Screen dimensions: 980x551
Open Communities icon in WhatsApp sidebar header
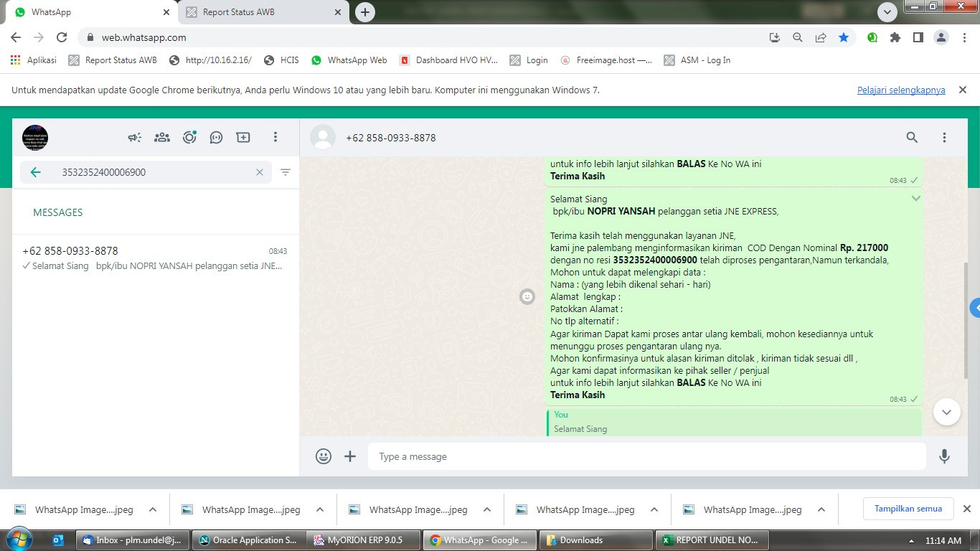click(x=162, y=137)
